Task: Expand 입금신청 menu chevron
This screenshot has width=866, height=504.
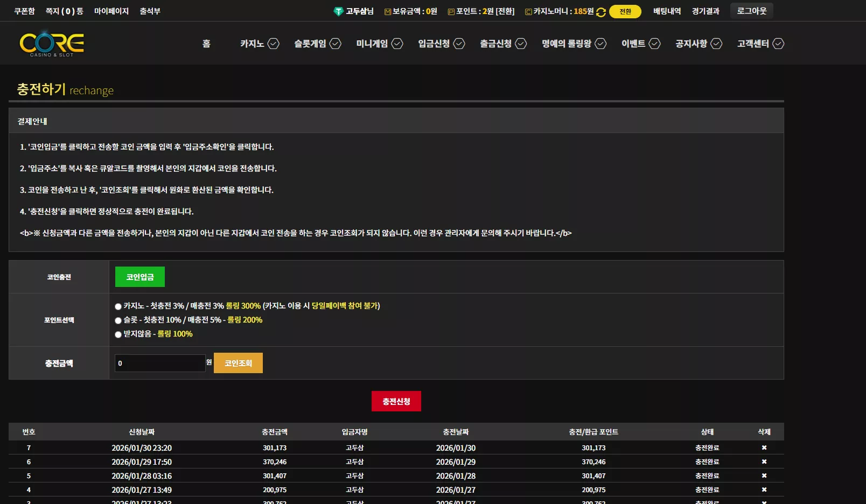Action: [459, 44]
